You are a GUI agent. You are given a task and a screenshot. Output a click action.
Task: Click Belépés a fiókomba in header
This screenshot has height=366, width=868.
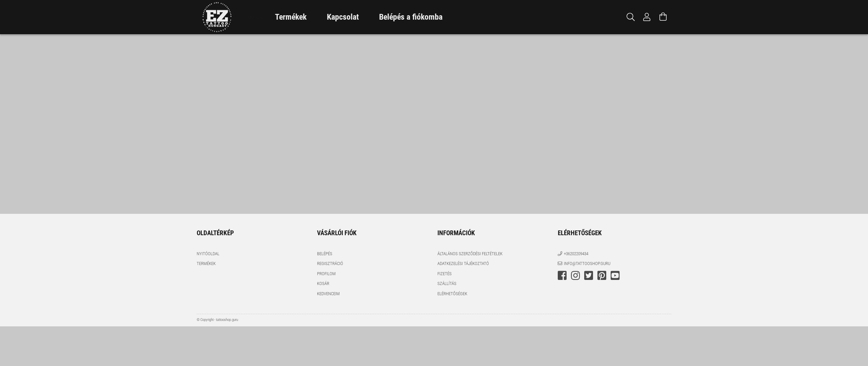[x=411, y=17]
